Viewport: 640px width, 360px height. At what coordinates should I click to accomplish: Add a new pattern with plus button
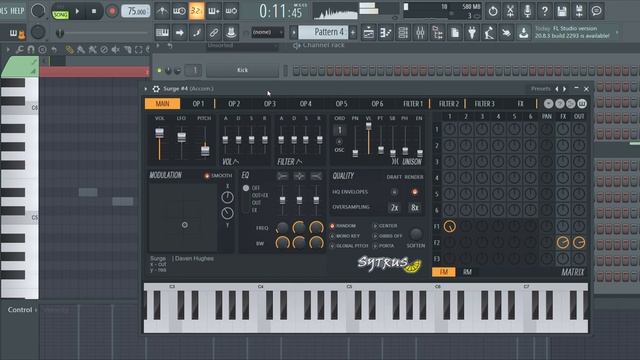[353, 32]
